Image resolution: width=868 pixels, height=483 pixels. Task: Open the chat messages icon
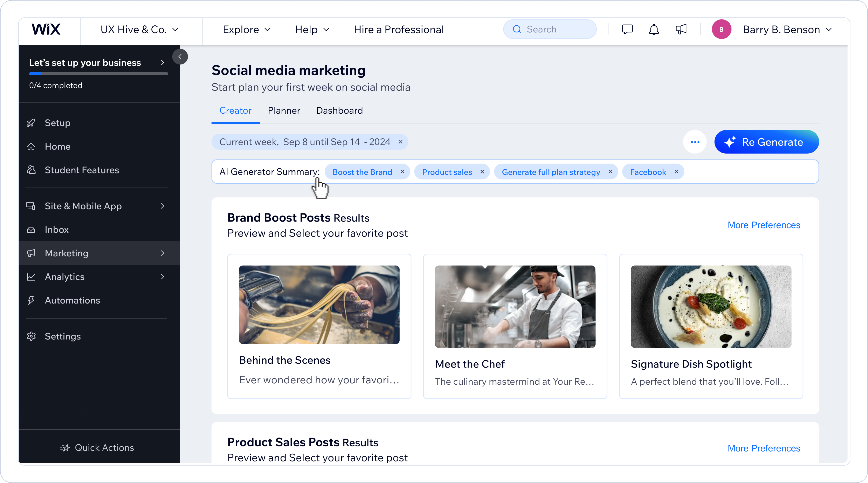(x=627, y=30)
